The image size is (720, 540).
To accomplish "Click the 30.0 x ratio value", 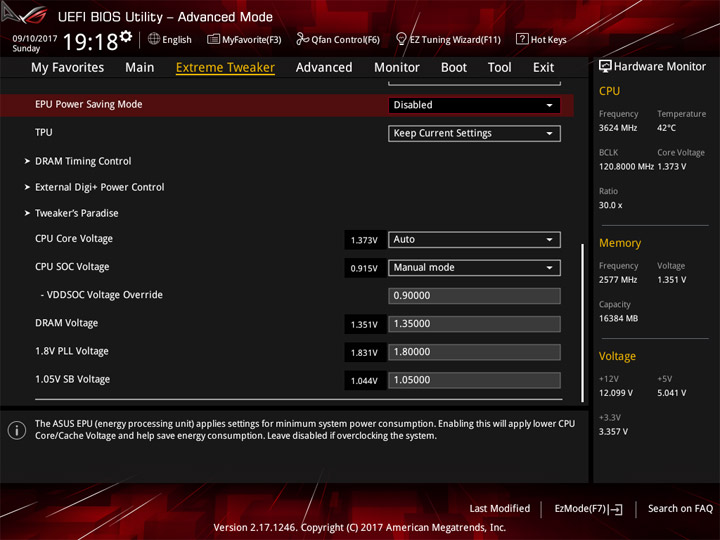I will [610, 205].
